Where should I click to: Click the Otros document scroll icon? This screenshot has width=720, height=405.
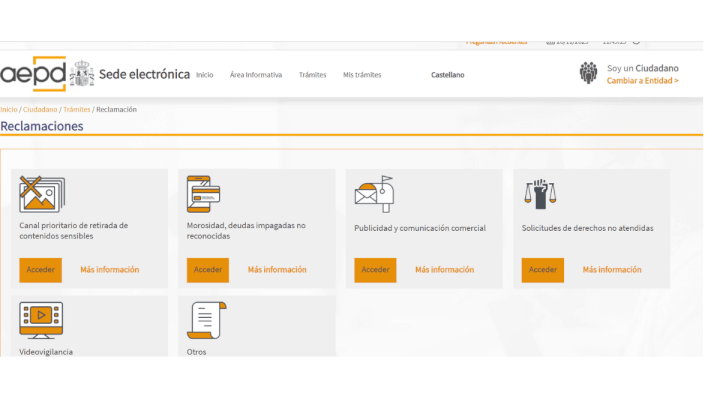pyautogui.click(x=206, y=320)
